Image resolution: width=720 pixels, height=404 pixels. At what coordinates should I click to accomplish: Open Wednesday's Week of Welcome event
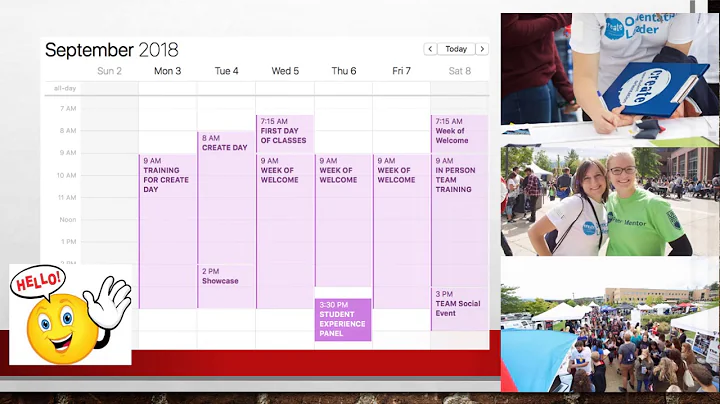click(x=285, y=231)
